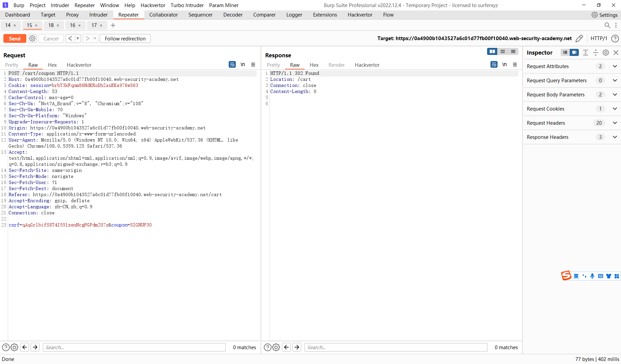This screenshot has width=621, height=364.
Task: Open response search settings gear
Action: tap(276, 347)
